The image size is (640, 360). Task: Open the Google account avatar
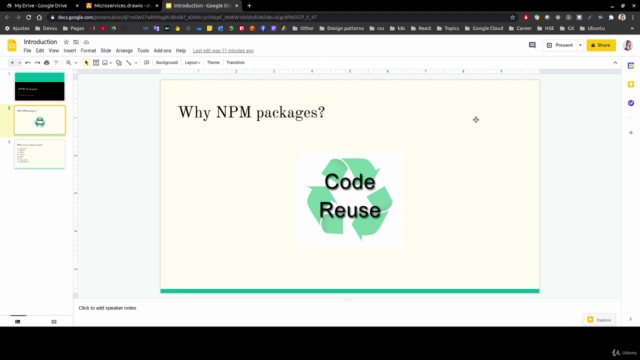pos(628,45)
